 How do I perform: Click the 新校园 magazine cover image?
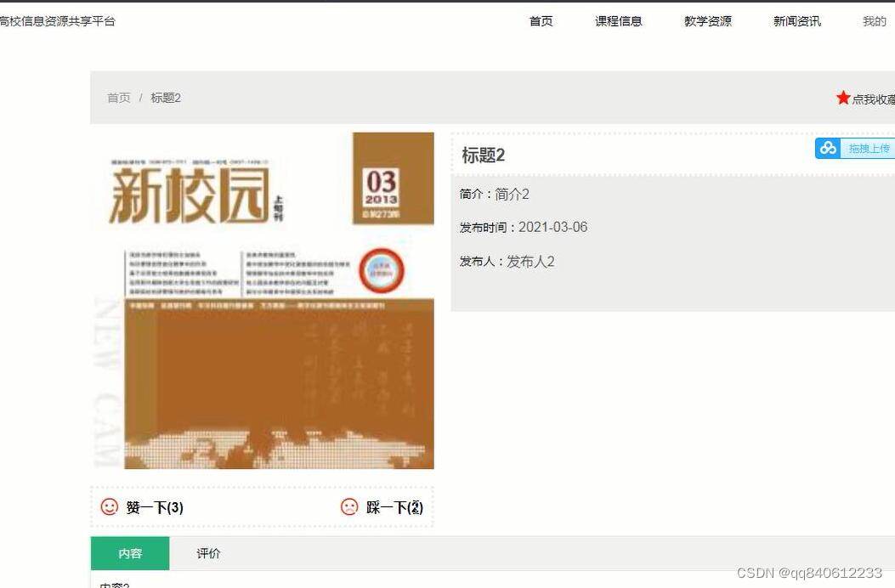point(263,301)
